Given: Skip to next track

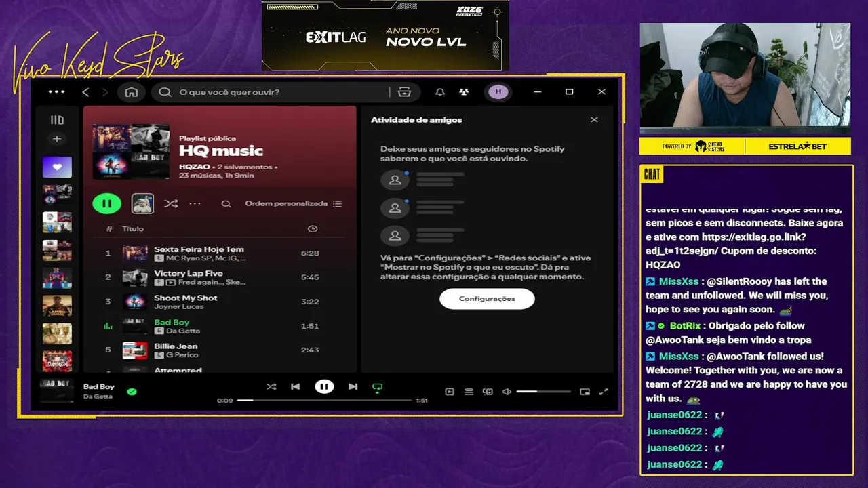Looking at the screenshot, I should (x=353, y=387).
